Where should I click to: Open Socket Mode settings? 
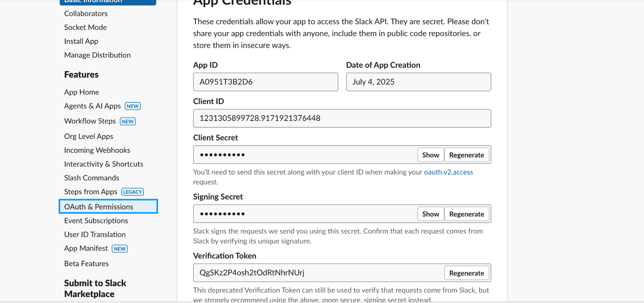pos(86,27)
